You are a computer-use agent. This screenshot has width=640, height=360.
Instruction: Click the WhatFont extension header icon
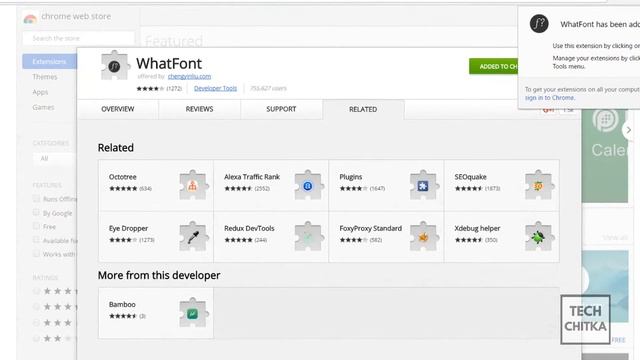115,66
